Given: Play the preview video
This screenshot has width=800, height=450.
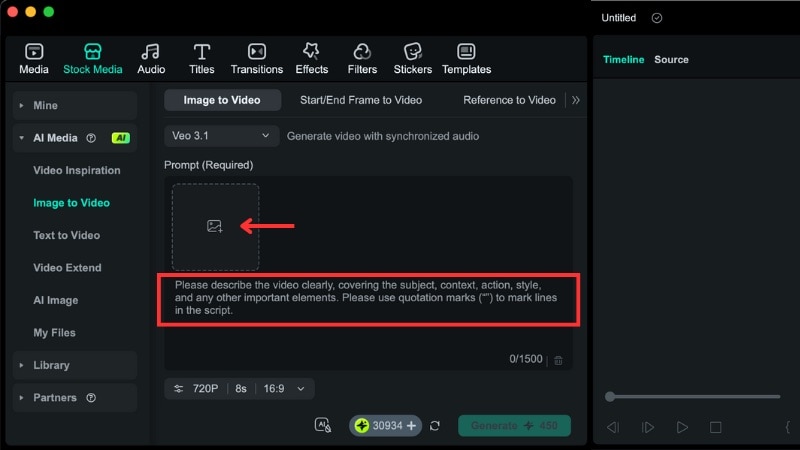Looking at the screenshot, I should (x=682, y=427).
